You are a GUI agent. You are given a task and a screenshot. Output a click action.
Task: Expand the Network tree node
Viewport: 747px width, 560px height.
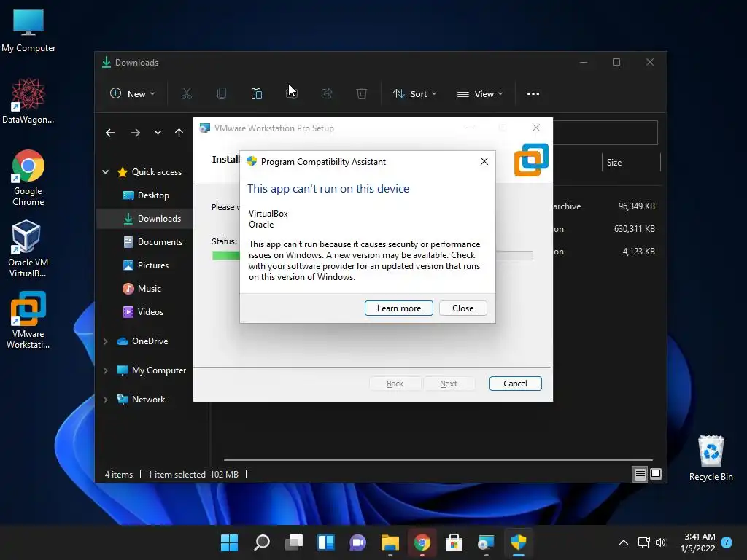tap(105, 399)
